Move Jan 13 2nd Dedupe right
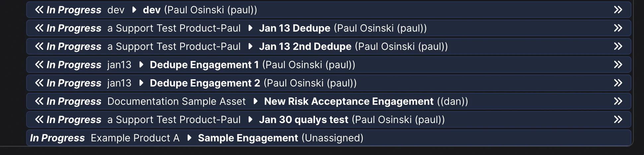 618,47
